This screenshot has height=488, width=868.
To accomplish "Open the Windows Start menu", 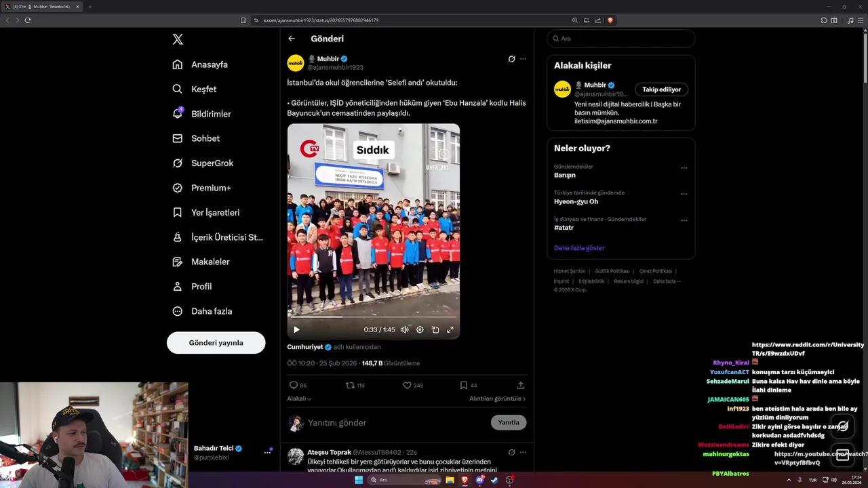I will [359, 480].
